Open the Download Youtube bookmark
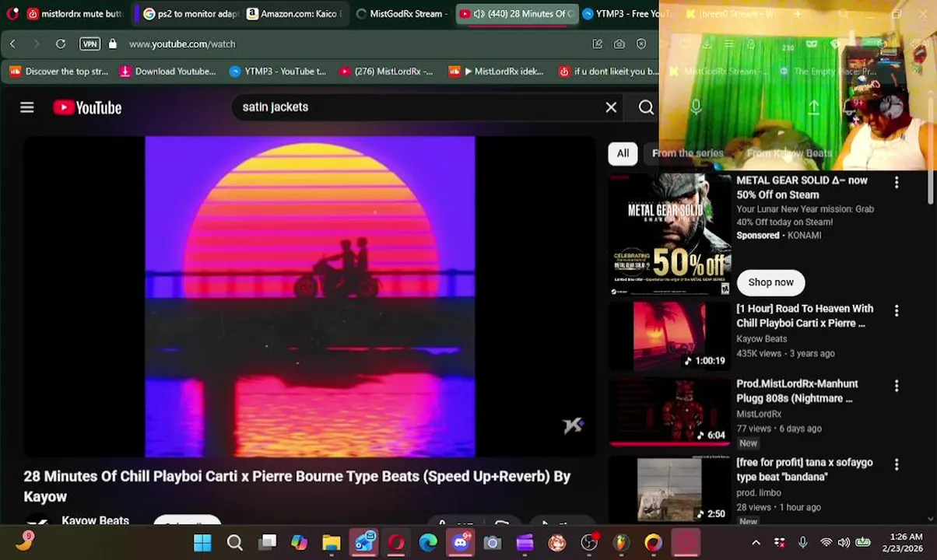This screenshot has width=937, height=560. [167, 72]
